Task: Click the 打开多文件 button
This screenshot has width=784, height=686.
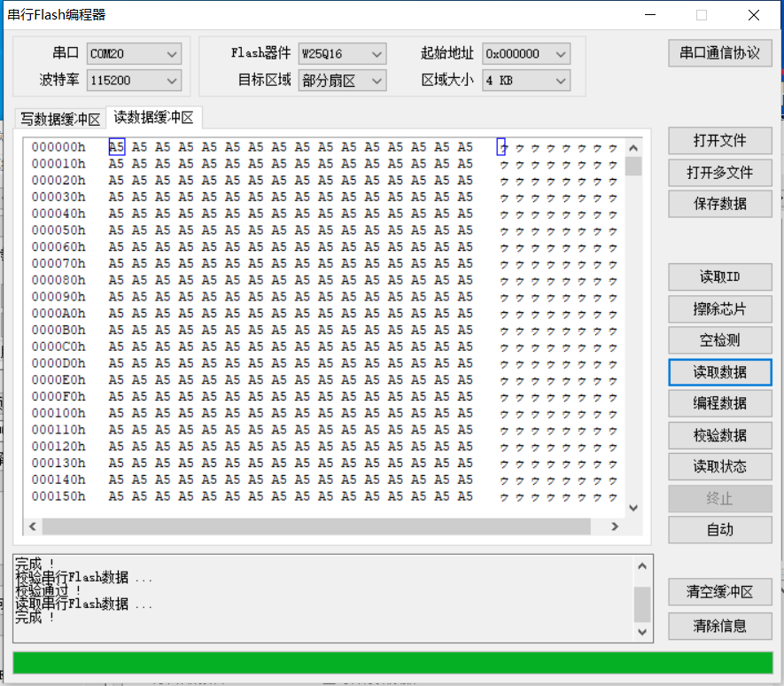Action: (x=720, y=173)
